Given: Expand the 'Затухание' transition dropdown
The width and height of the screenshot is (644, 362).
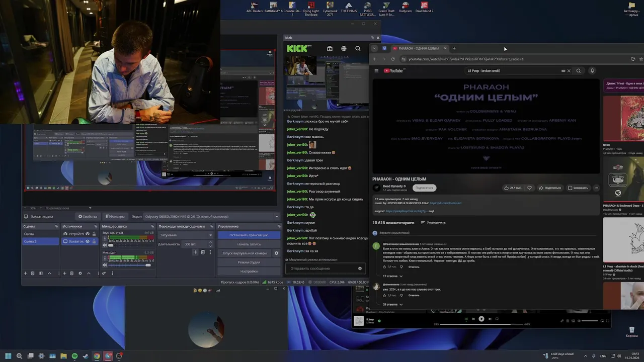Looking at the screenshot, I should 186,235.
